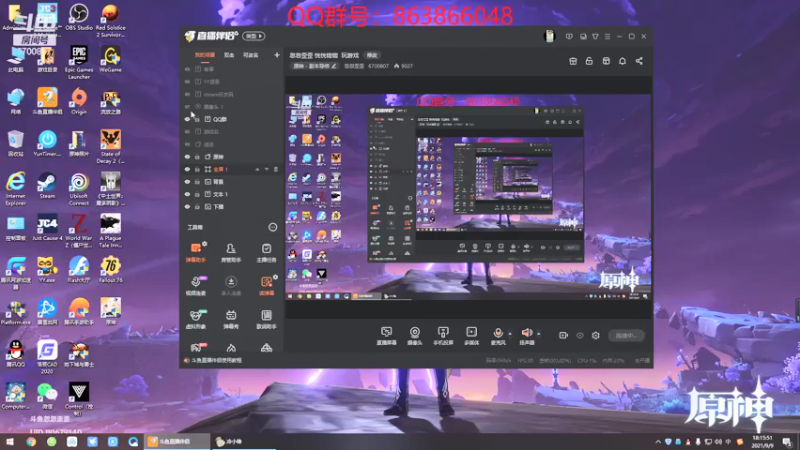The width and height of the screenshot is (800, 450).
Task: Show hidden system tray icons chevron
Action: [658, 442]
